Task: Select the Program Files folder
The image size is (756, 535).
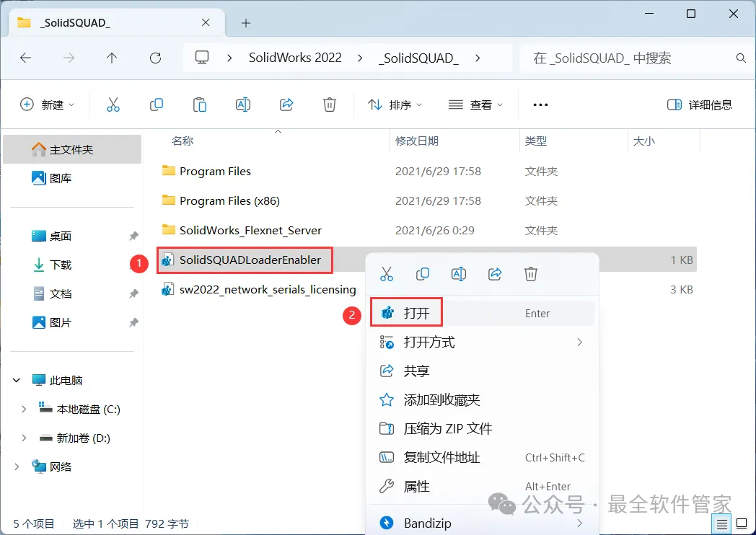Action: 215,171
